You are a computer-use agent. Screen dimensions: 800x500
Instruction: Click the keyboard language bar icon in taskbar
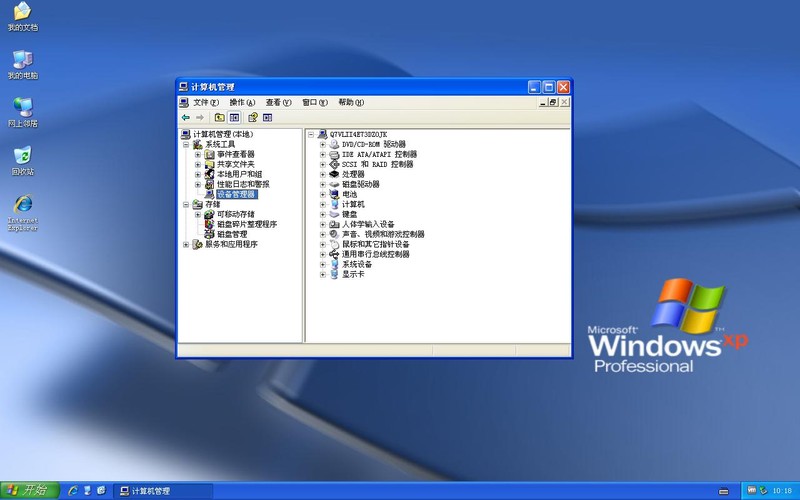723,491
